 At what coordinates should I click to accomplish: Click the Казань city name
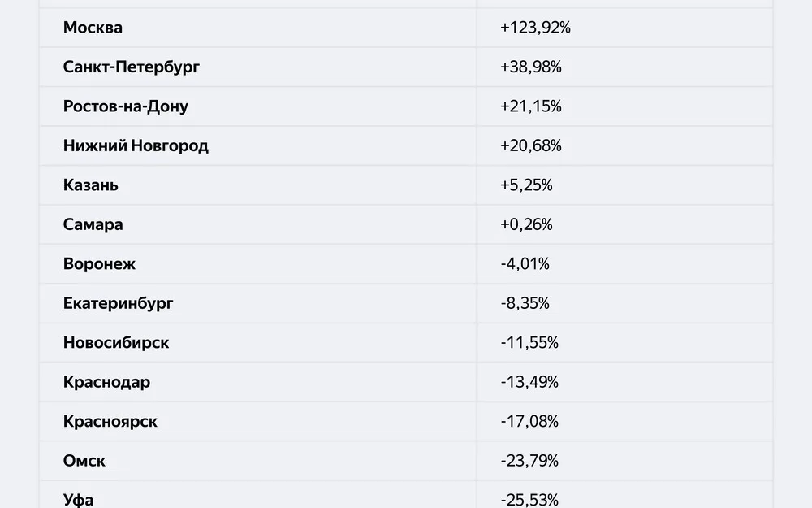[91, 185]
